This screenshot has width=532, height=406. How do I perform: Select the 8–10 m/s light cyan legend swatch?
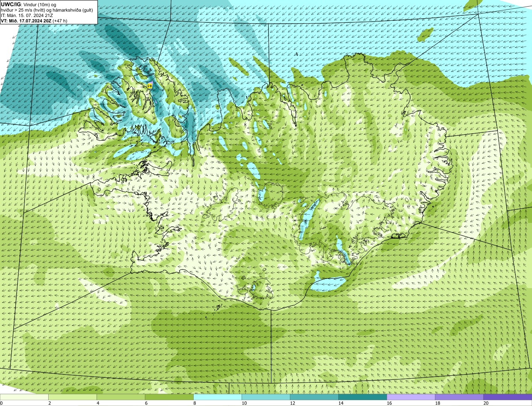click(x=218, y=397)
